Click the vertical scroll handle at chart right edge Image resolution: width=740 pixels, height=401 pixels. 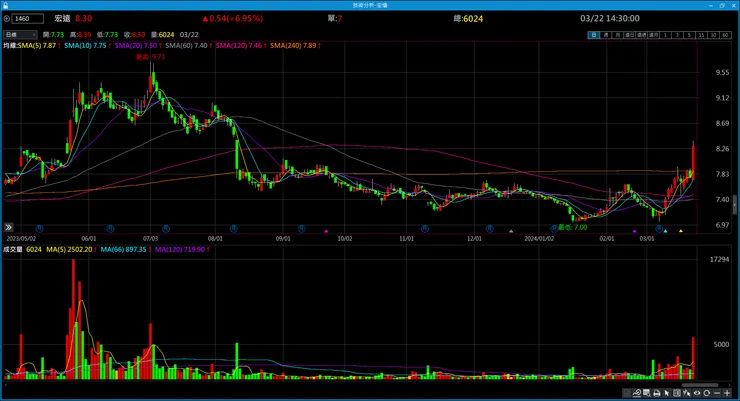tap(734, 205)
